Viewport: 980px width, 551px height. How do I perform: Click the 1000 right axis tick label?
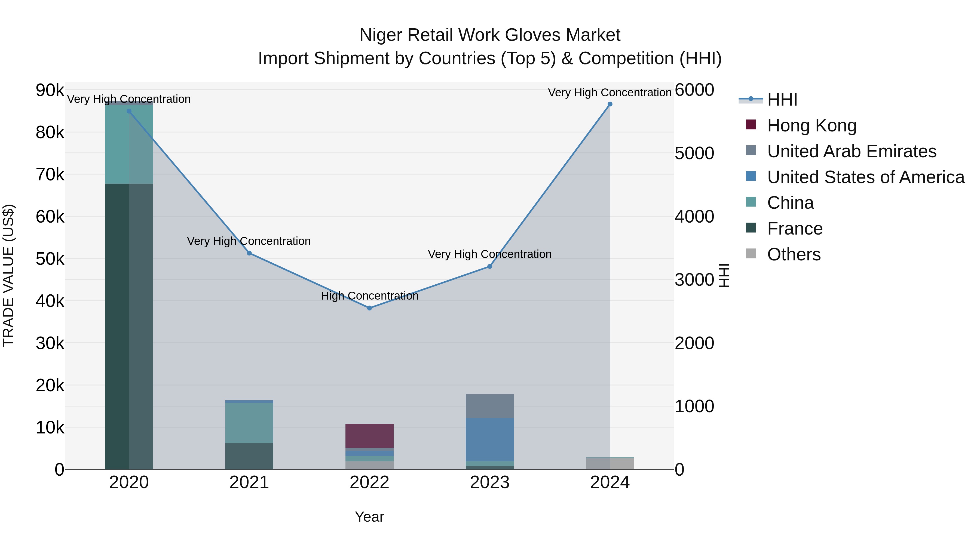(695, 407)
